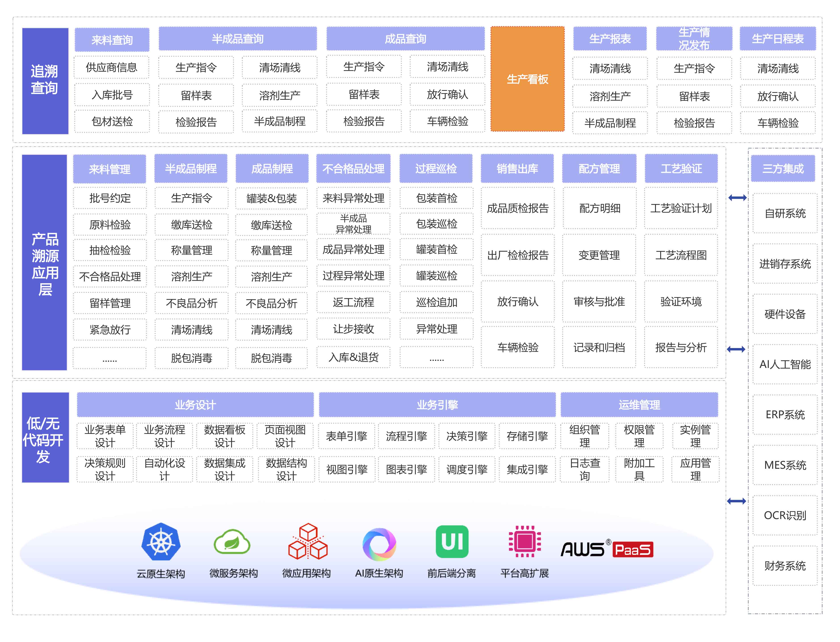The height and width of the screenshot is (642, 840).
Task: Click the red cubes micro-app architecture icon
Action: pyautogui.click(x=308, y=542)
